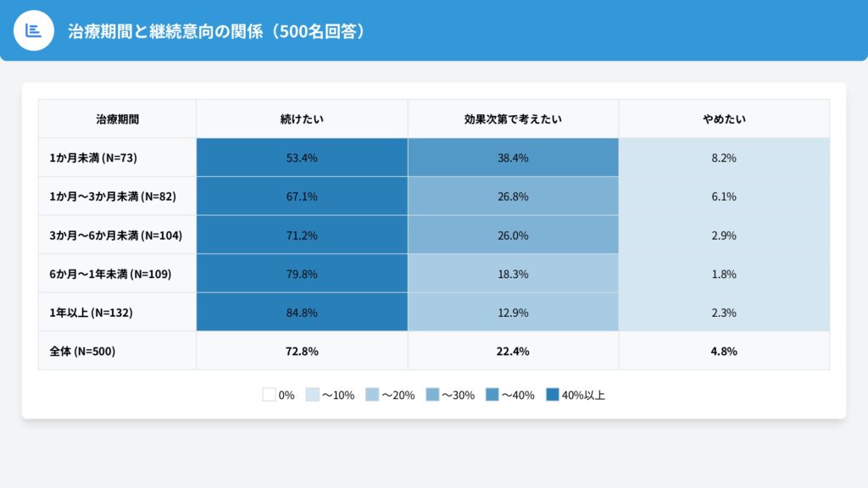The width and height of the screenshot is (868, 488).
Task: Click the 40%以上 legend swatch
Action: tap(553, 395)
